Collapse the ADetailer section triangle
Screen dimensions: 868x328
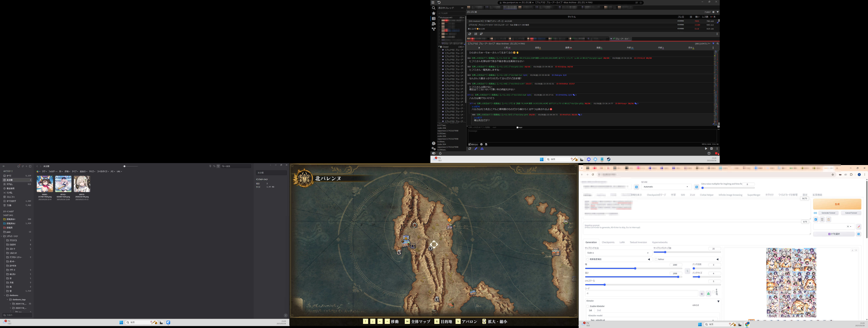pos(718,301)
